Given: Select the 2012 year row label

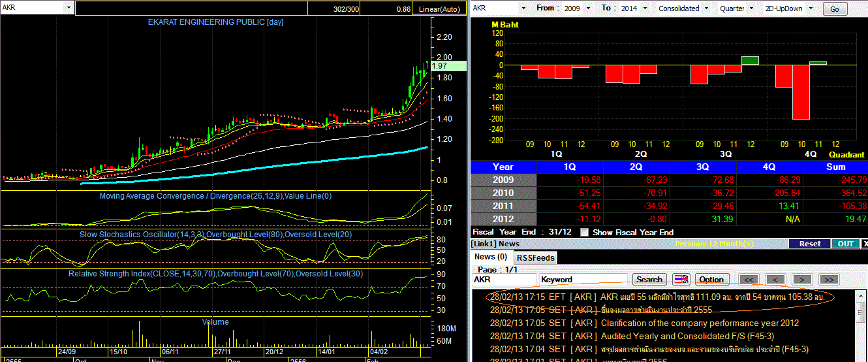Looking at the screenshot, I should coord(503,219).
